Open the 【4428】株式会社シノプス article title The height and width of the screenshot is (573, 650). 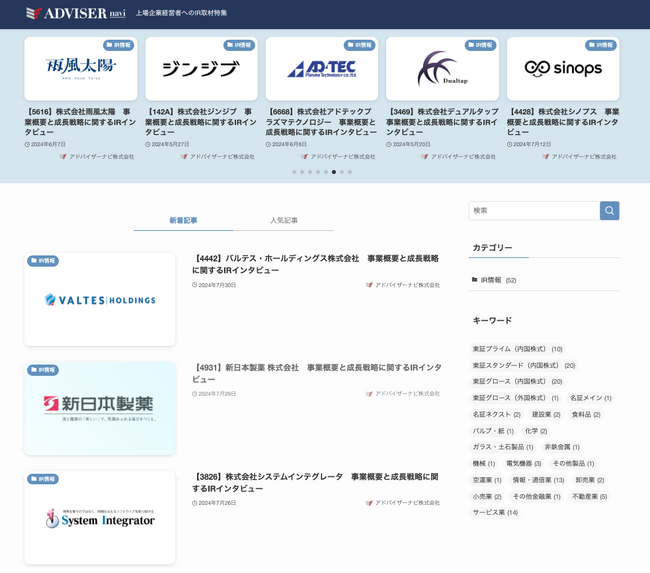tap(563, 122)
